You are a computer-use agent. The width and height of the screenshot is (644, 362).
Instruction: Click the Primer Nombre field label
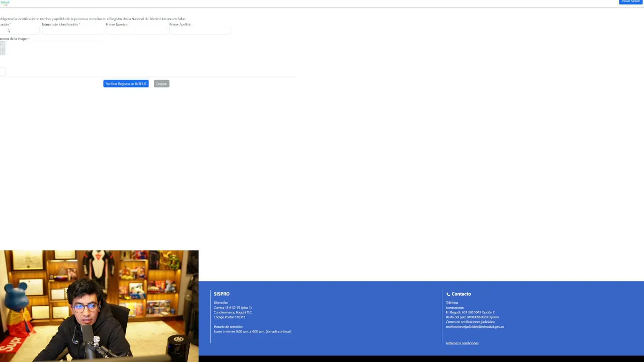116,24
